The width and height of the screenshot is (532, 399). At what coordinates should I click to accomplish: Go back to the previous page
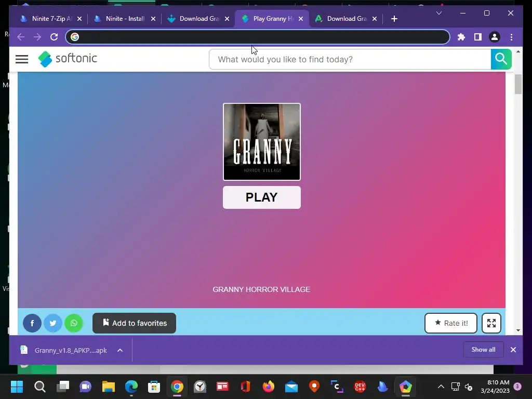click(x=21, y=37)
